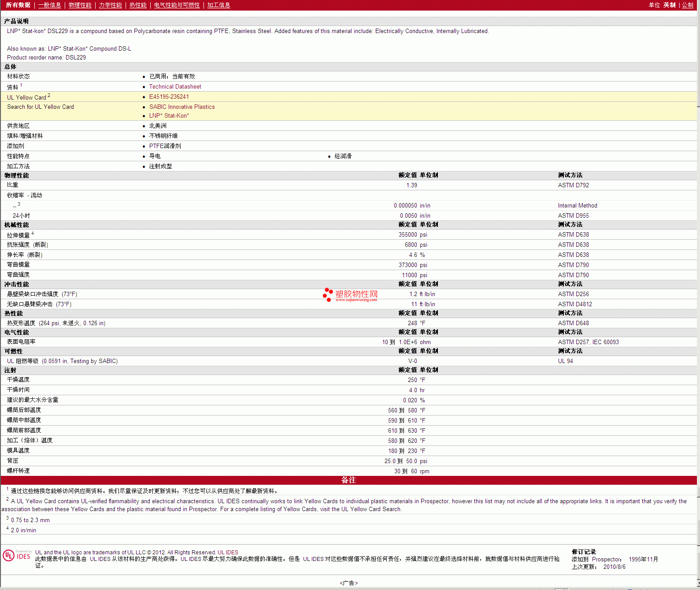Click the 2010/8/6 last updated date
Viewport: 700px width, 590px height.
[x=614, y=567]
